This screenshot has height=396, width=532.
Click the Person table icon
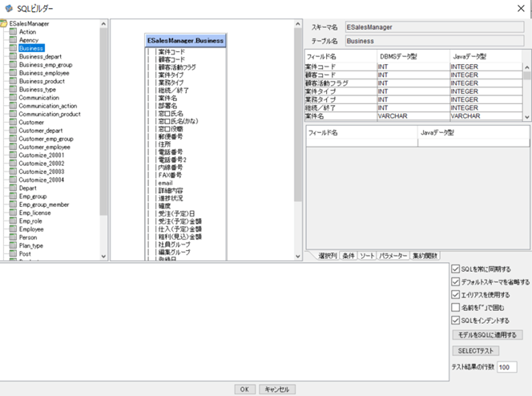[14, 237]
